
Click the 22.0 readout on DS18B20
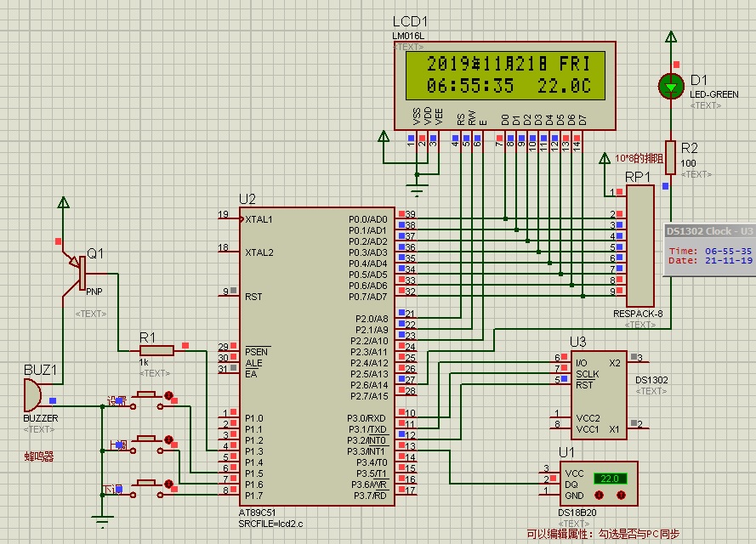tap(610, 479)
